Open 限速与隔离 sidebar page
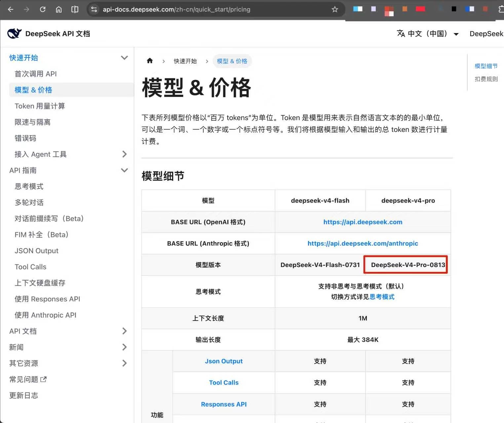 (32, 122)
